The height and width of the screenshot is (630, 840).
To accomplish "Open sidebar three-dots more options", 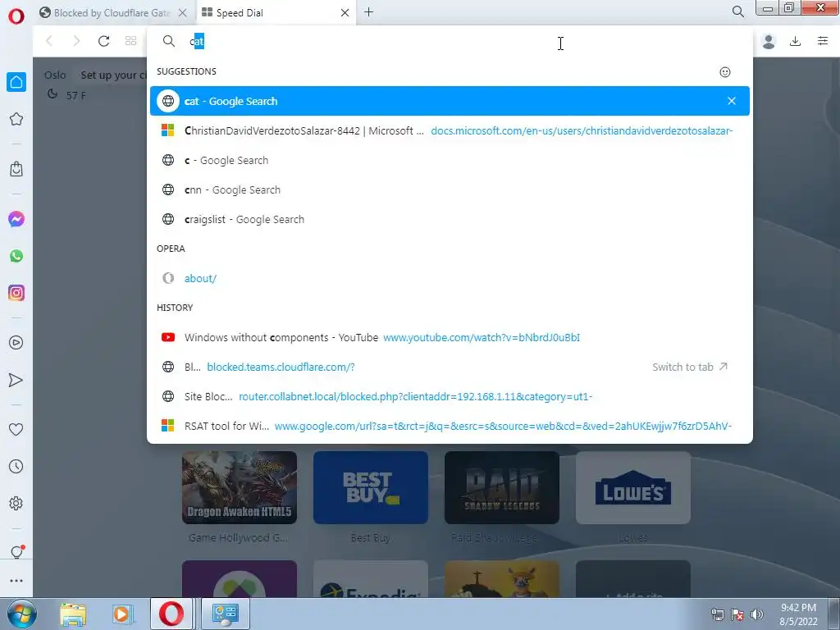I will click(x=16, y=581).
